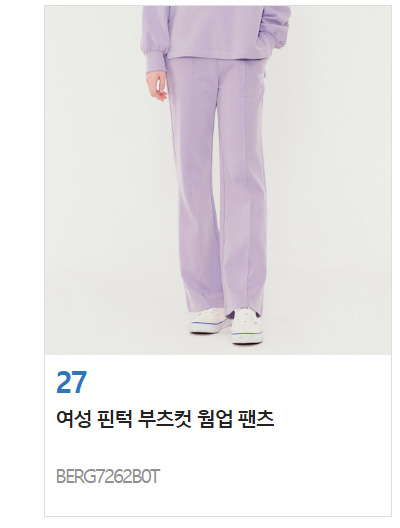This screenshot has width=400, height=528.
Task: Click the lavender sweatshirt sleeve cuff
Action: [x=156, y=62]
